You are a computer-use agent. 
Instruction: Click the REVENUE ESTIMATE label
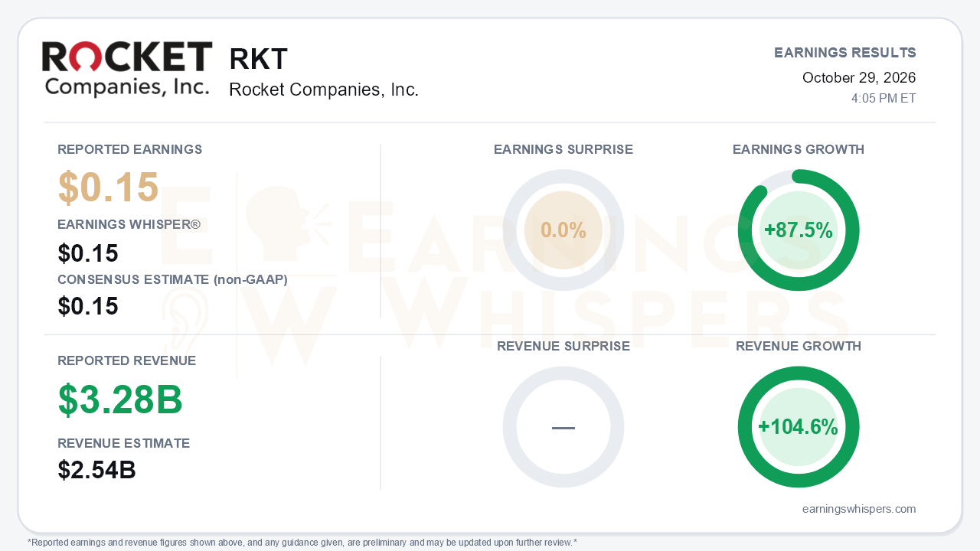tap(124, 443)
